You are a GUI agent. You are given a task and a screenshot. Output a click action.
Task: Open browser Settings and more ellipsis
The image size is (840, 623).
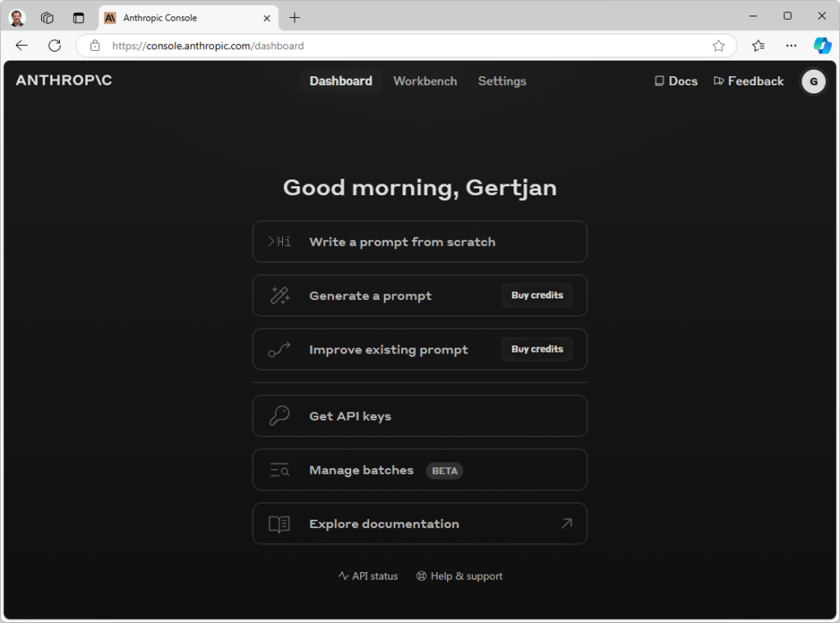[x=791, y=46]
